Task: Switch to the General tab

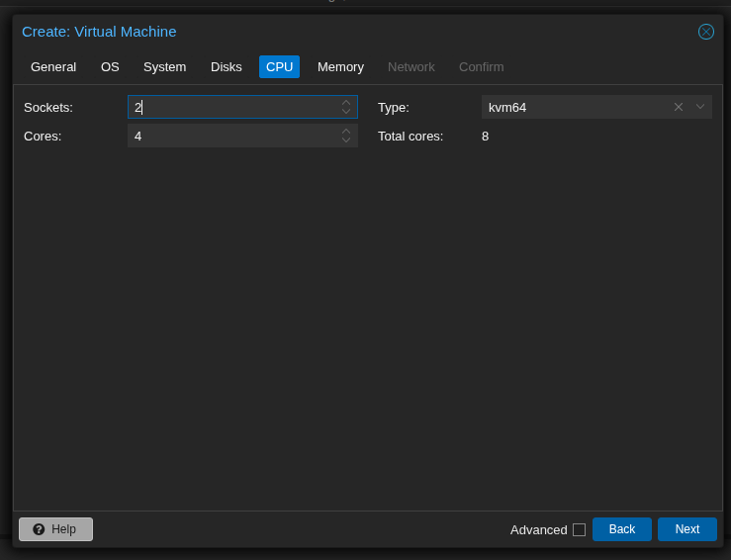Action: click(53, 66)
